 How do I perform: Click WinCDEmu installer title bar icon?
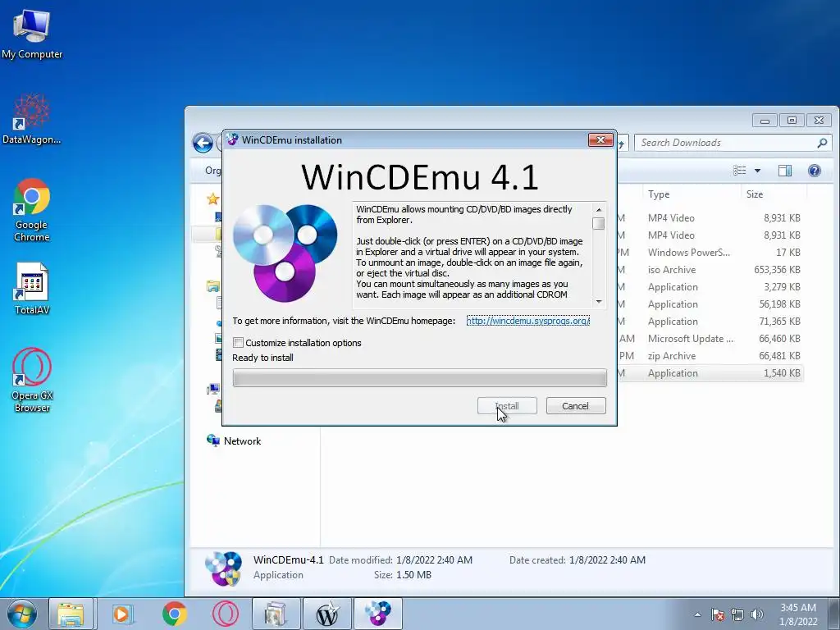point(232,139)
